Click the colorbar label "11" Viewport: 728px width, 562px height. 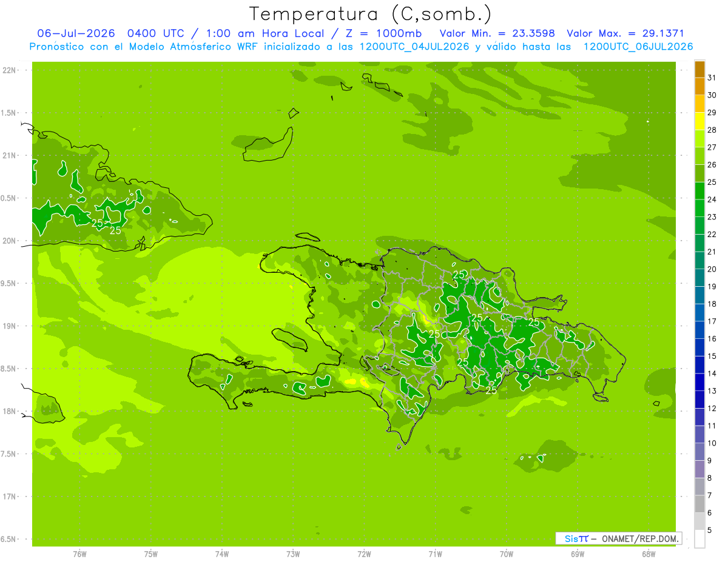(x=712, y=426)
